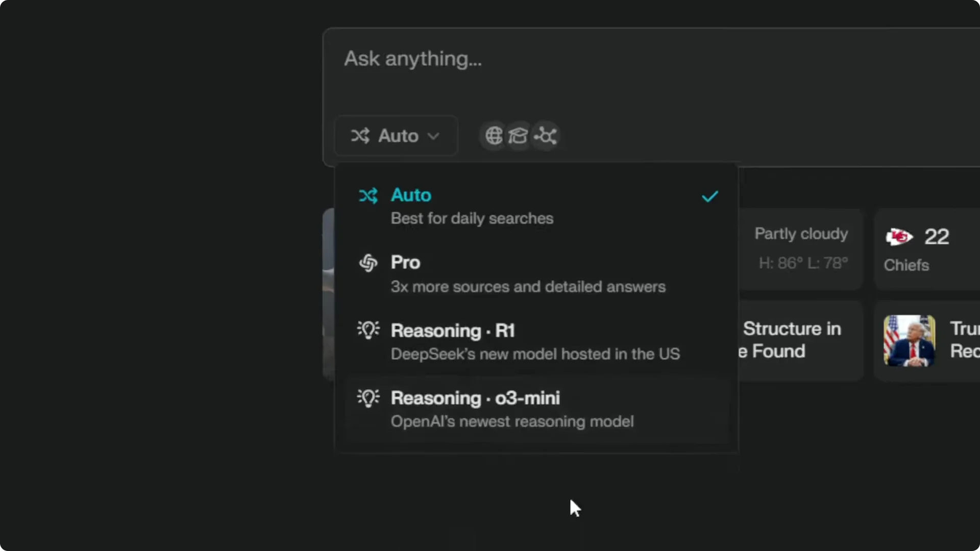Click the shuffle icon beside Auto
Image resolution: width=980 pixels, height=551 pixels.
361,135
